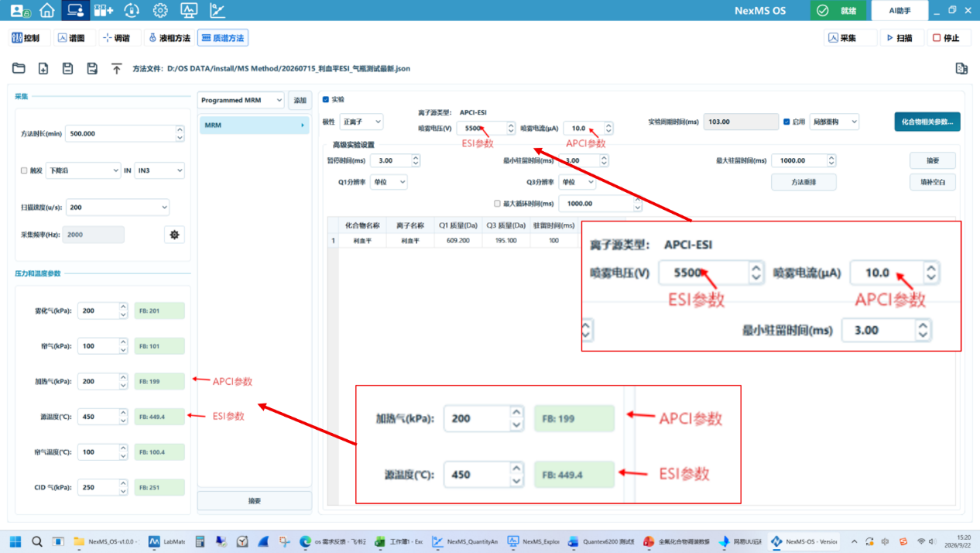Switch to the 调谐 tab
This screenshot has height=553, width=980.
pos(120,38)
